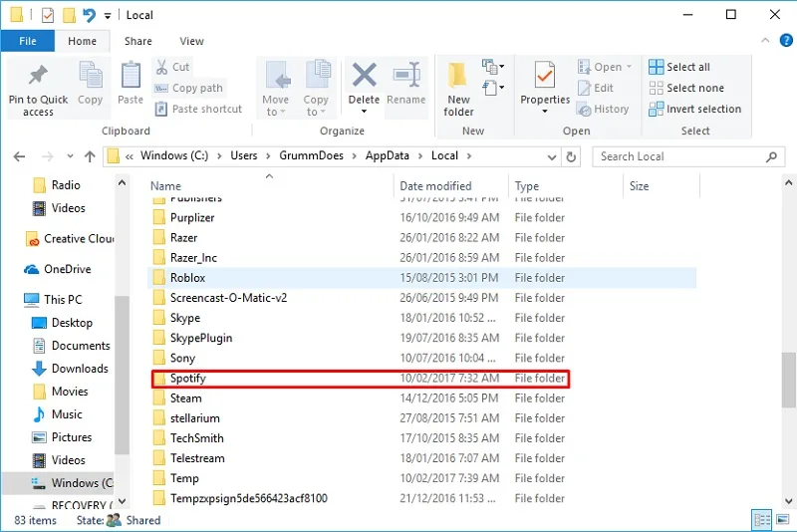Open the Move to menu

coord(276,89)
